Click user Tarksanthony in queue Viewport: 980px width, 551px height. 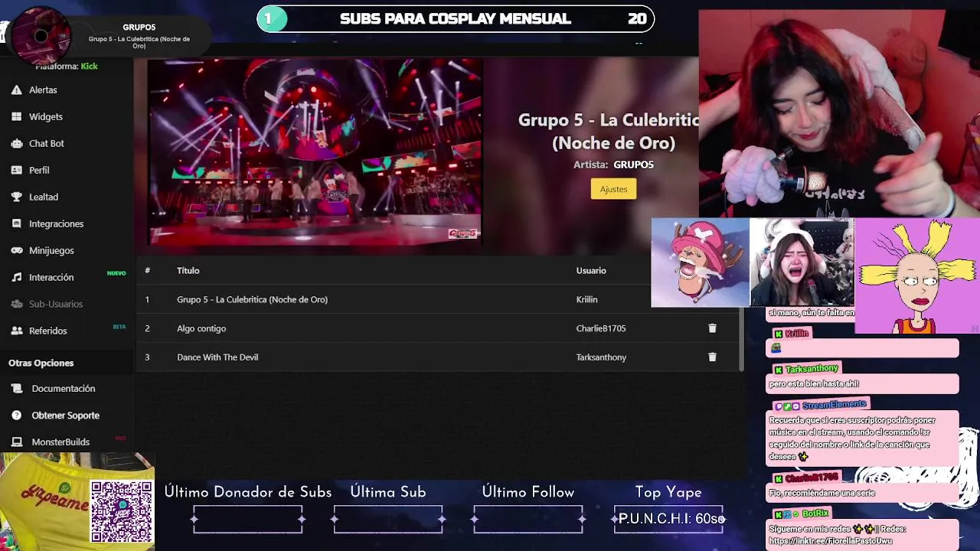pos(601,357)
